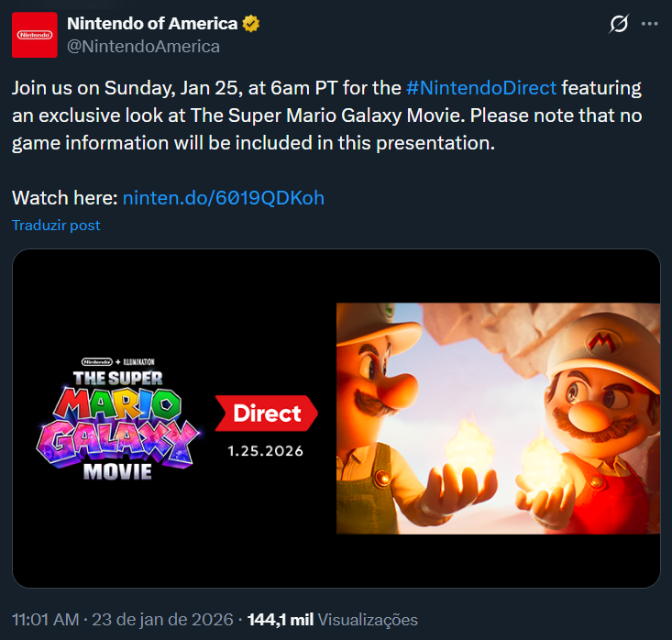Viewport: 672px width, 640px height.
Task: Visit the @NintendoAmerica handle
Action: pyautogui.click(x=143, y=46)
